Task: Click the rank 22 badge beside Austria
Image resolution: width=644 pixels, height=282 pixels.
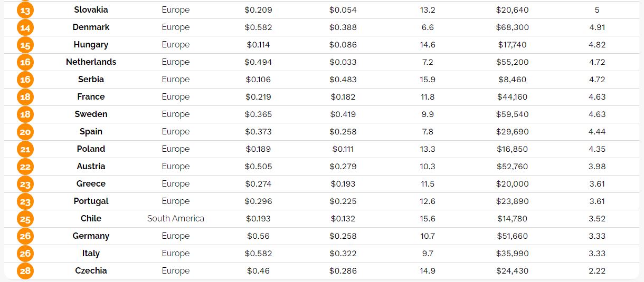Action: pos(25,167)
